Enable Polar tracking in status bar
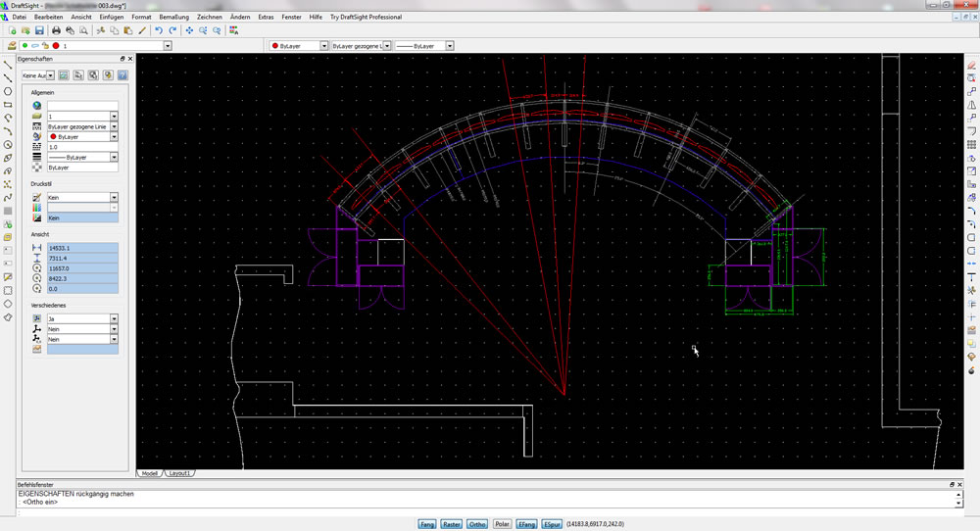The width and height of the screenshot is (980, 531). point(502,524)
